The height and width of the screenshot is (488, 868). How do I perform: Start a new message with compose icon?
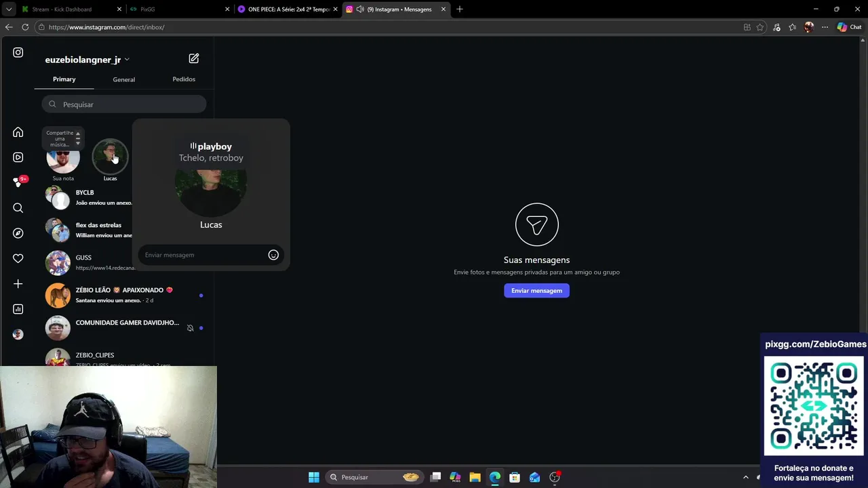coord(194,58)
